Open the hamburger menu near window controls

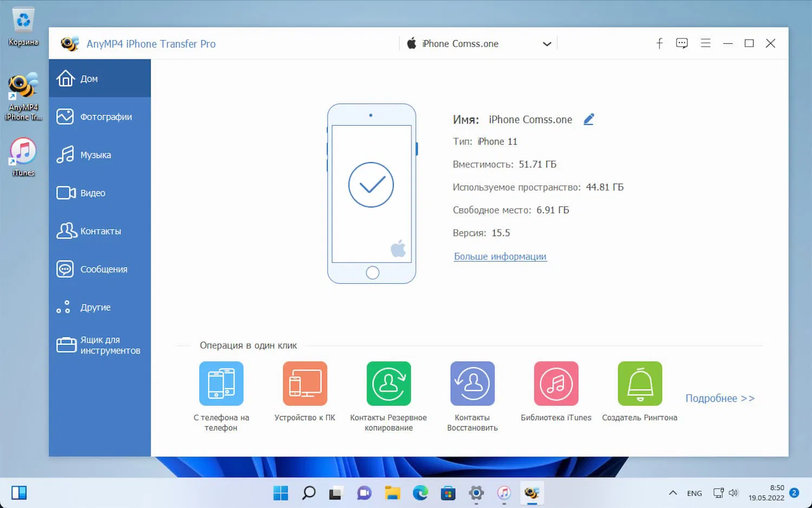705,43
